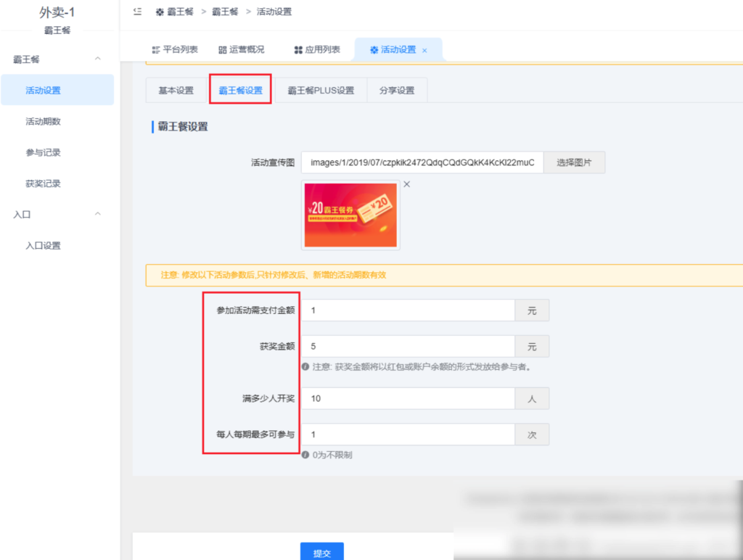Open the 运营概况 tab
743x560 pixels.
pos(242,50)
